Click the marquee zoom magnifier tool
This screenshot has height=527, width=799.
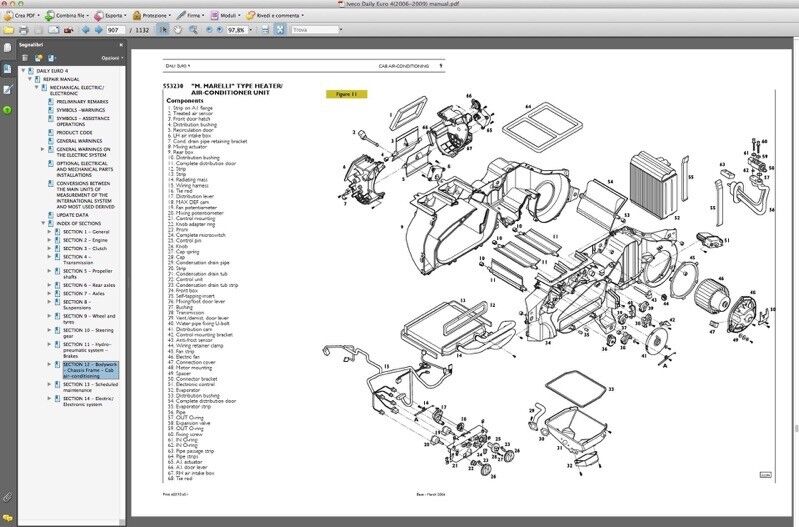pos(191,30)
